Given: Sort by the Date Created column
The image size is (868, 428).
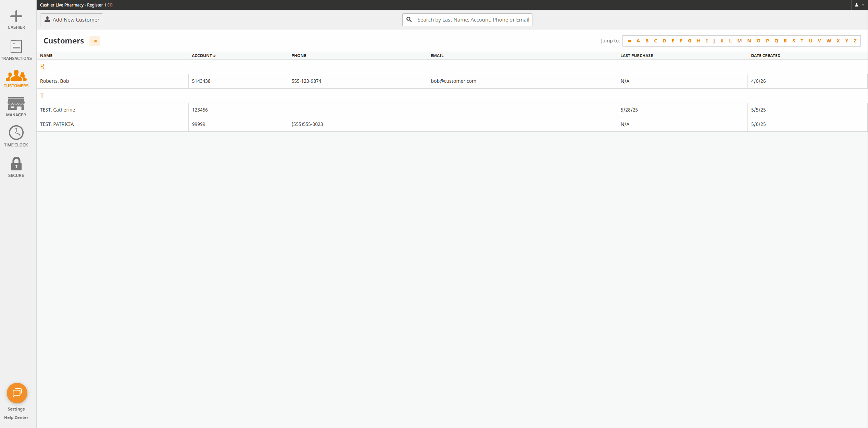Looking at the screenshot, I should pyautogui.click(x=766, y=55).
